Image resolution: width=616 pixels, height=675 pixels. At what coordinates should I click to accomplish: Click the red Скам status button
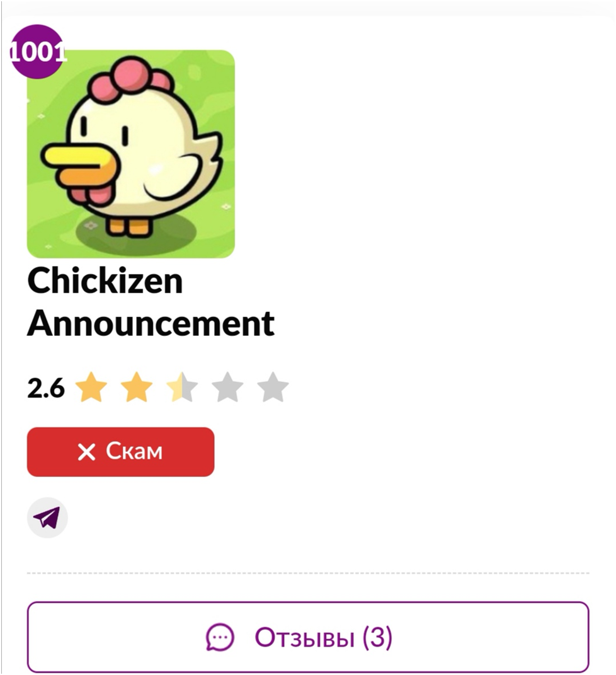(x=120, y=452)
